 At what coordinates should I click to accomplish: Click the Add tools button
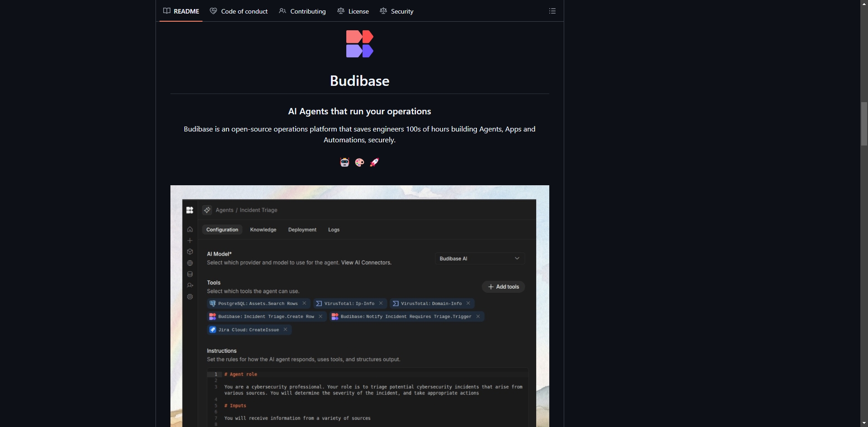tap(504, 287)
